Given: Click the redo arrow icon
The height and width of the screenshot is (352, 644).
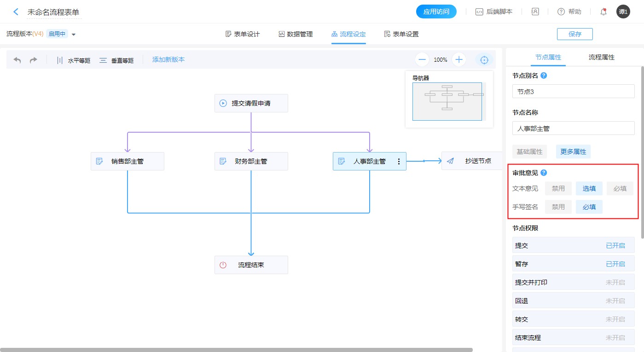Looking at the screenshot, I should 33,60.
